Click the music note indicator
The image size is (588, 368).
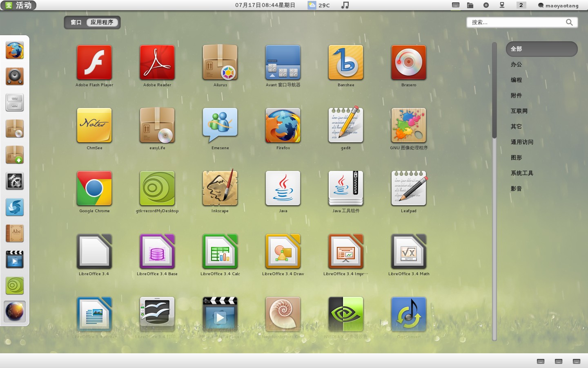pos(345,5)
